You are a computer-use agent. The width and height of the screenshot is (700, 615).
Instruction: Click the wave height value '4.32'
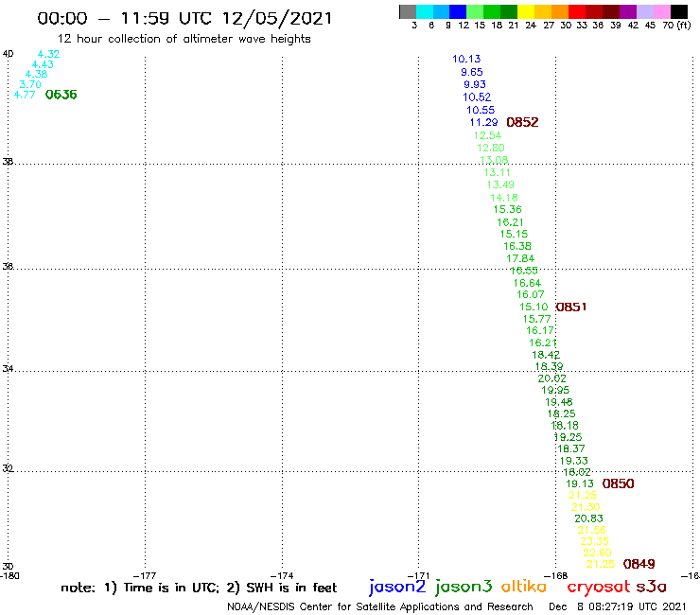pos(48,54)
